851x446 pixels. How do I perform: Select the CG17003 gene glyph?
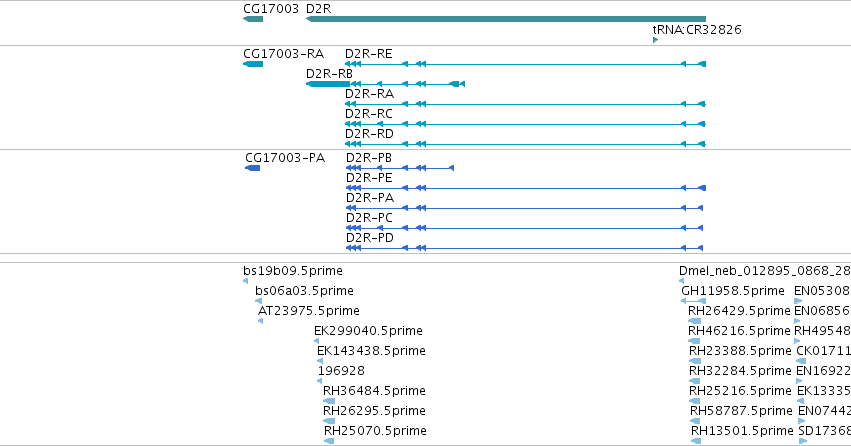point(253,19)
